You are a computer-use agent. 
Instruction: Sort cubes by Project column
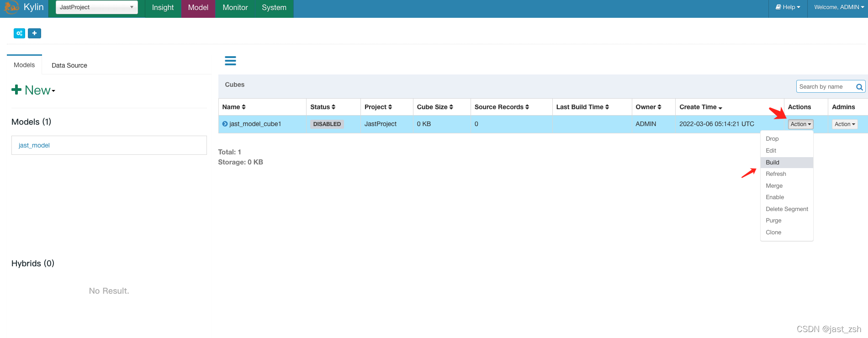378,107
